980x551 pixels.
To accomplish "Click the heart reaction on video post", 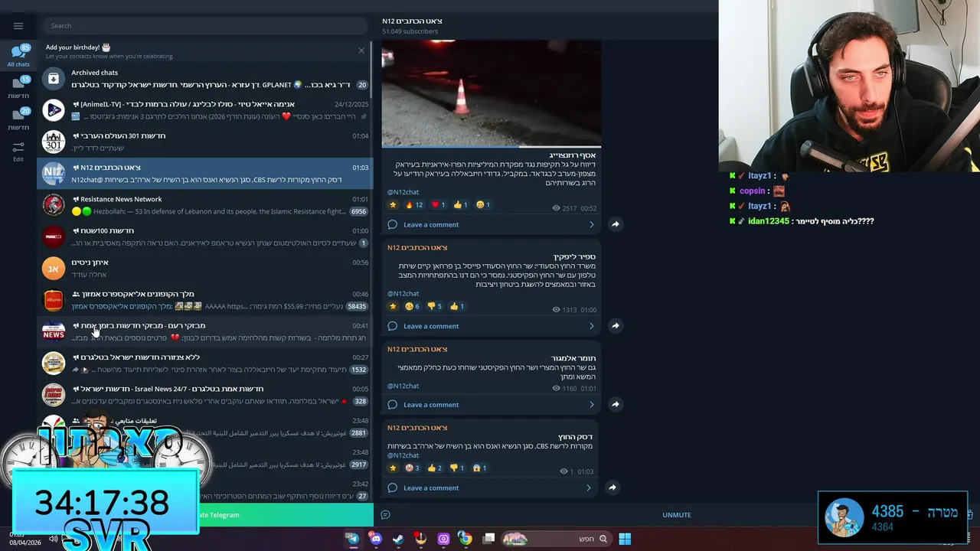I will pos(438,204).
